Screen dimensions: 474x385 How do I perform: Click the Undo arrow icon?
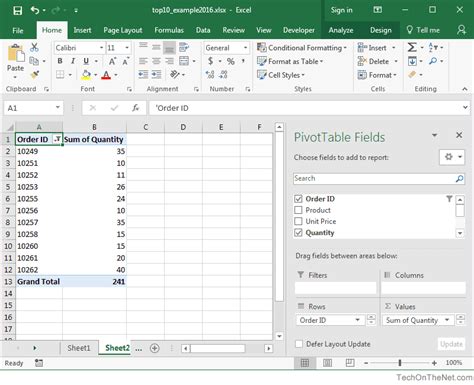[x=35, y=10]
